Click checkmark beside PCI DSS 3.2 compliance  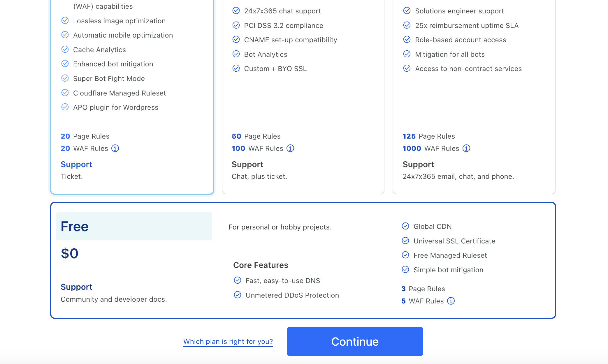point(236,25)
